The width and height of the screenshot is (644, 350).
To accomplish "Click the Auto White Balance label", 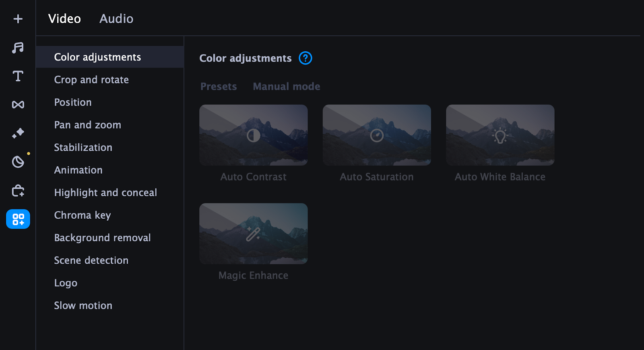I will coord(500,177).
